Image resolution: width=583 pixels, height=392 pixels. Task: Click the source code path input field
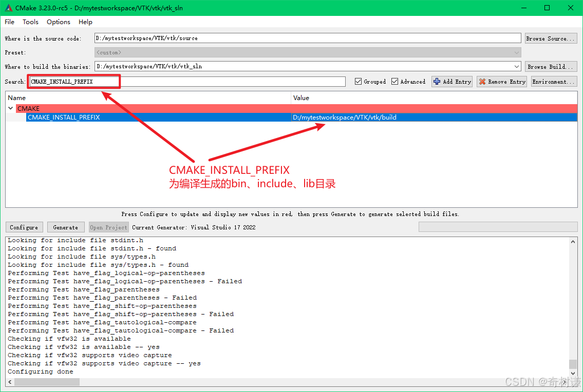click(308, 38)
